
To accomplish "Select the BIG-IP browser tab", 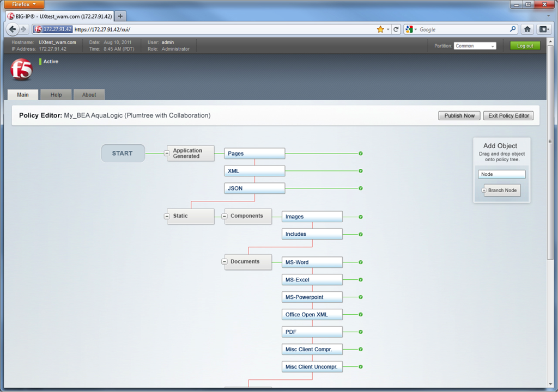I will 60,16.
